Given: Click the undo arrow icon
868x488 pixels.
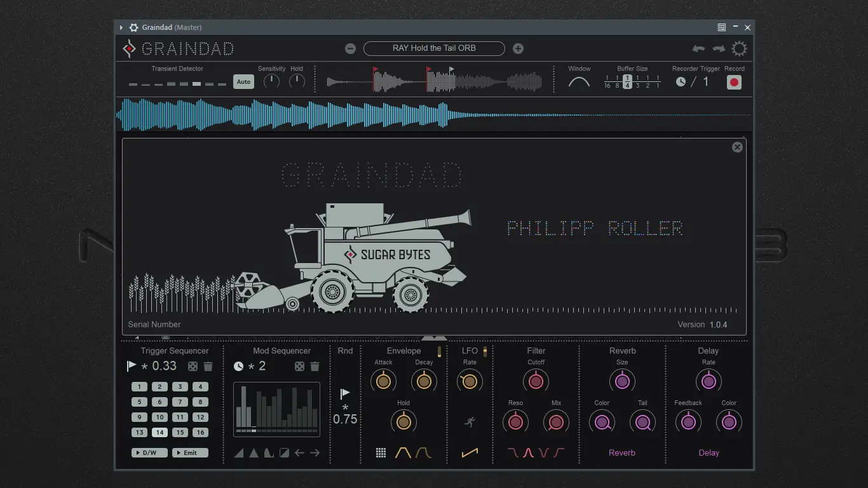Looking at the screenshot, I should pyautogui.click(x=699, y=48).
